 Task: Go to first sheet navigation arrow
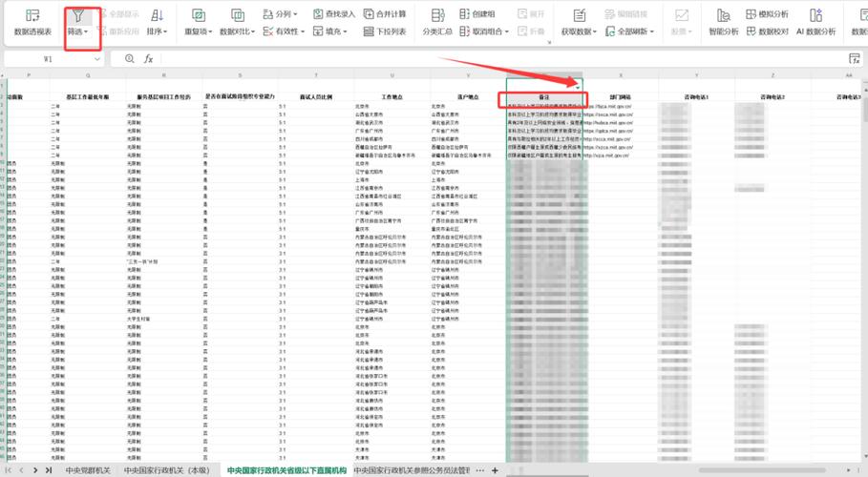pos(9,470)
